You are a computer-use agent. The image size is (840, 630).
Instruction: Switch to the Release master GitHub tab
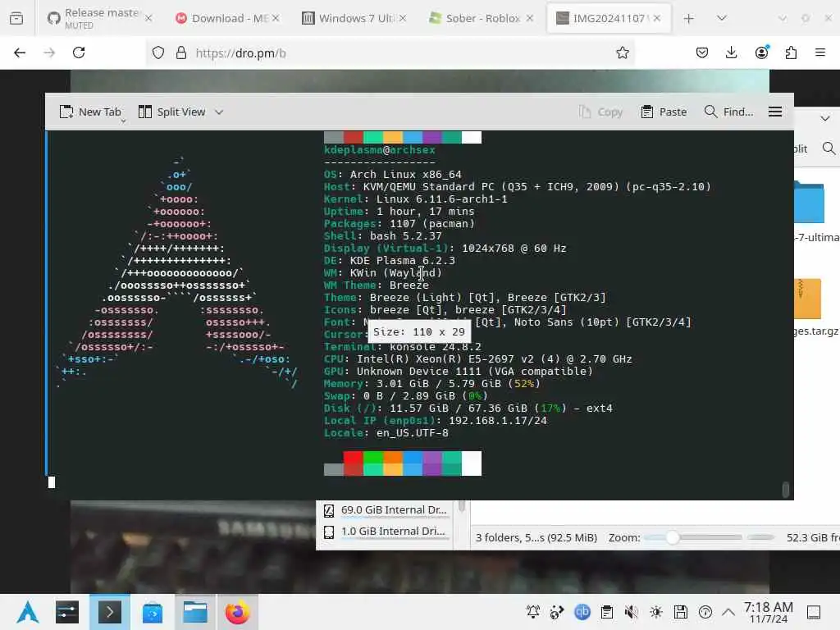[99, 18]
